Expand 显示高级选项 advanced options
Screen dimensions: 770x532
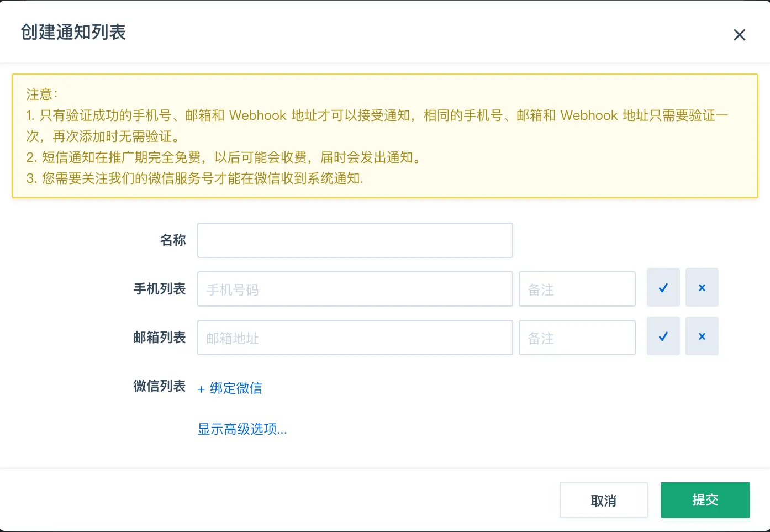[242, 429]
